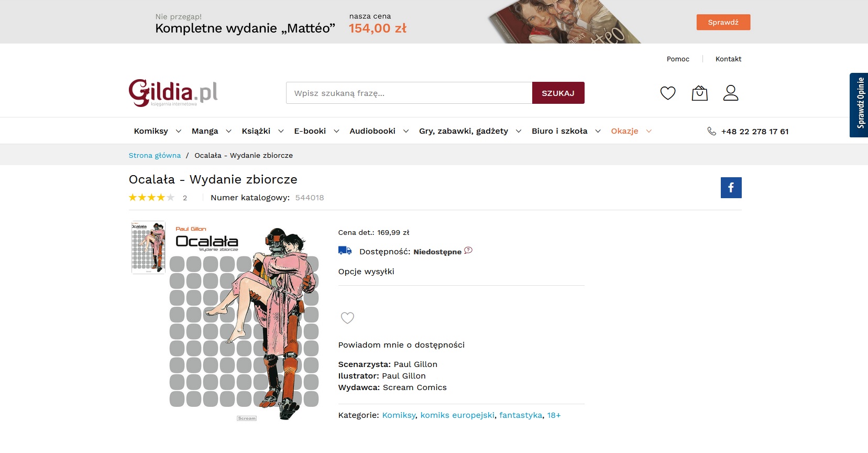Open the wishlist heart icon in header

(x=668, y=93)
